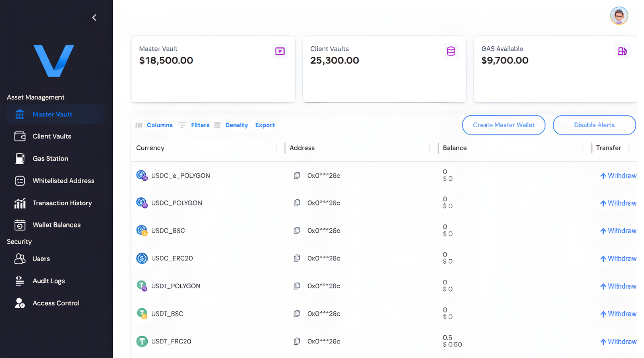Open the Audit Logs section
The height and width of the screenshot is (358, 644).
tap(48, 281)
